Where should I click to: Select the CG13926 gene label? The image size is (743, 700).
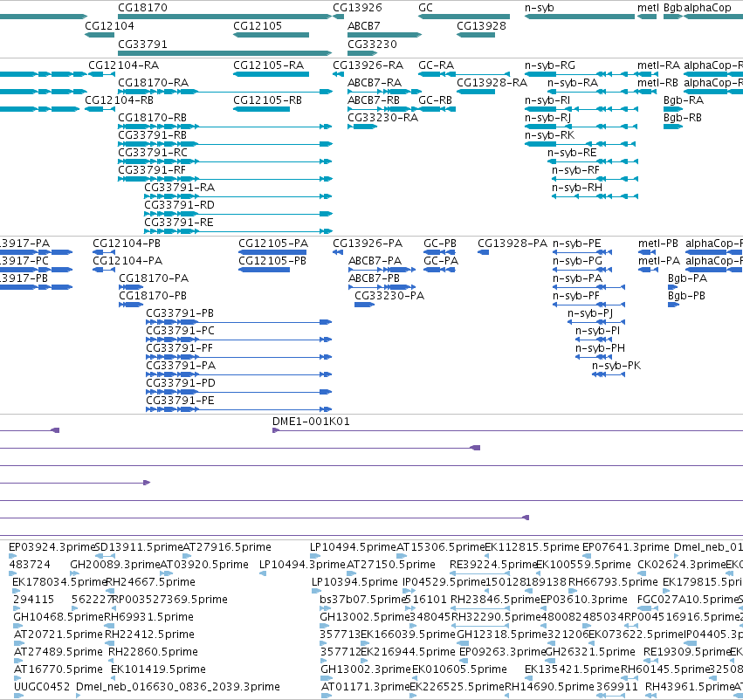point(357,8)
